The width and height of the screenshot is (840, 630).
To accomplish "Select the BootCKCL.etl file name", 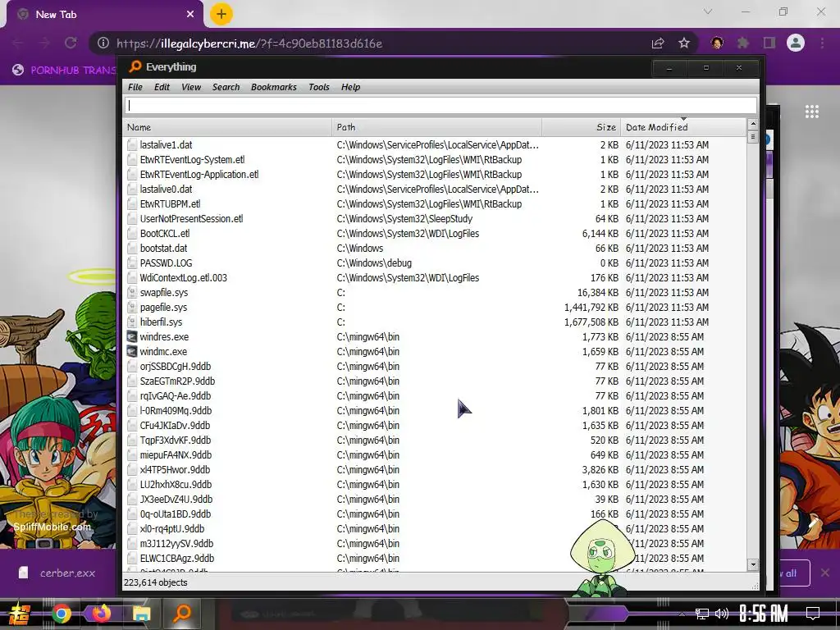I will click(x=165, y=234).
